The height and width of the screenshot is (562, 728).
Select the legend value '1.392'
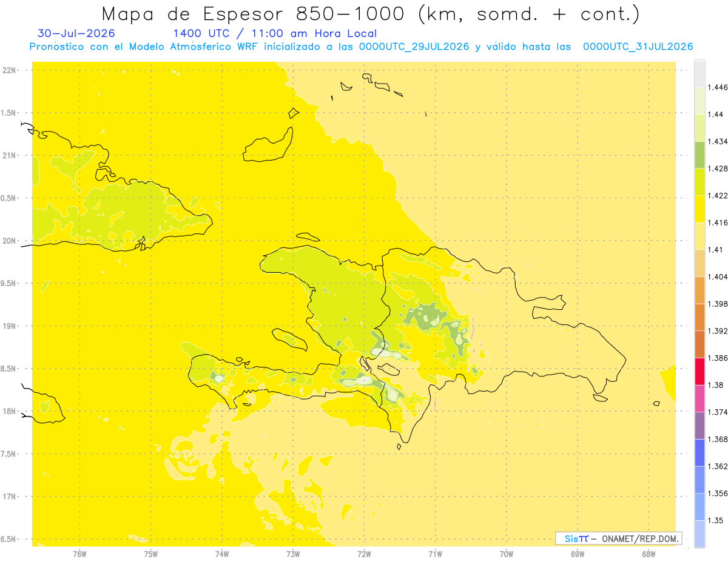click(719, 331)
